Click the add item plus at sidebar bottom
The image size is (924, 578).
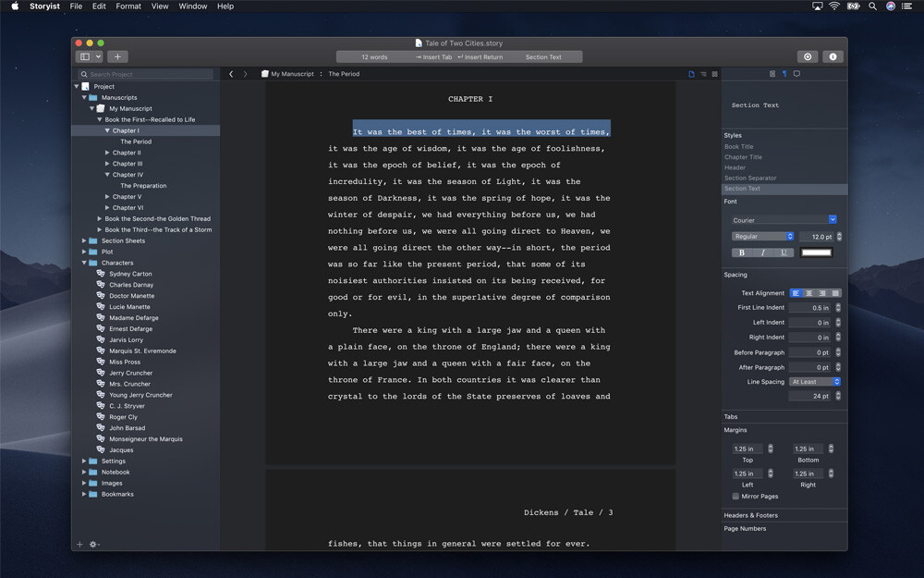pos(79,545)
